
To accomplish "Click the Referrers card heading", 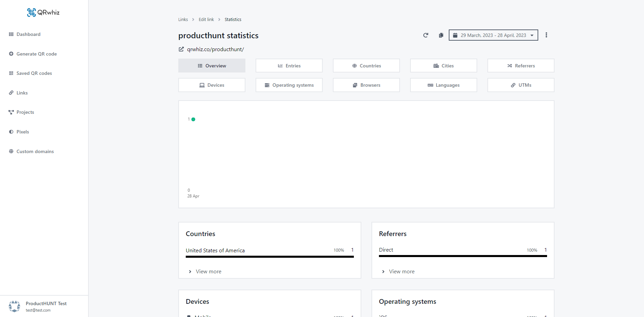I will pyautogui.click(x=393, y=234).
